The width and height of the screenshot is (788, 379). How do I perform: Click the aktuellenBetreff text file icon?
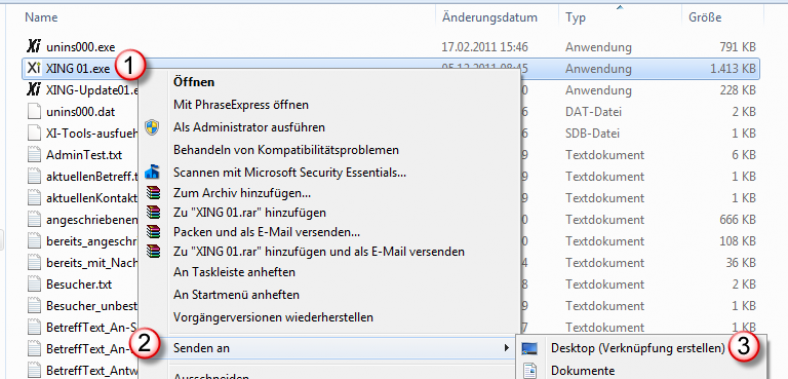(x=34, y=176)
